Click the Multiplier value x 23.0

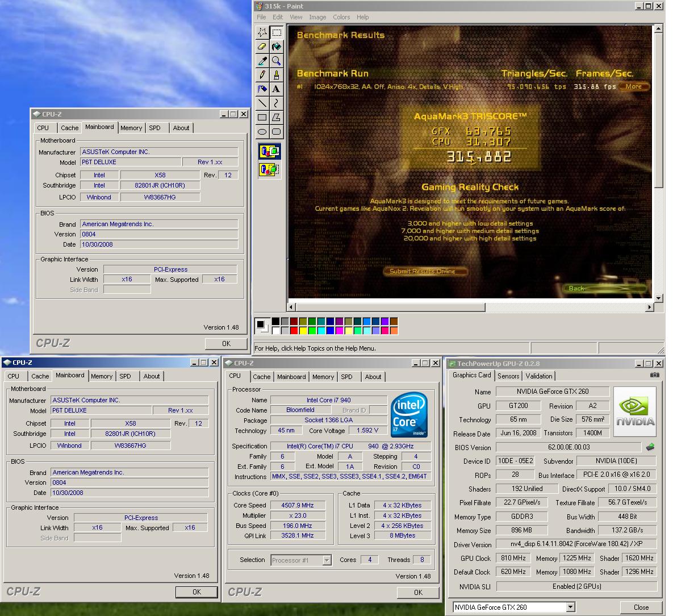[x=298, y=515]
